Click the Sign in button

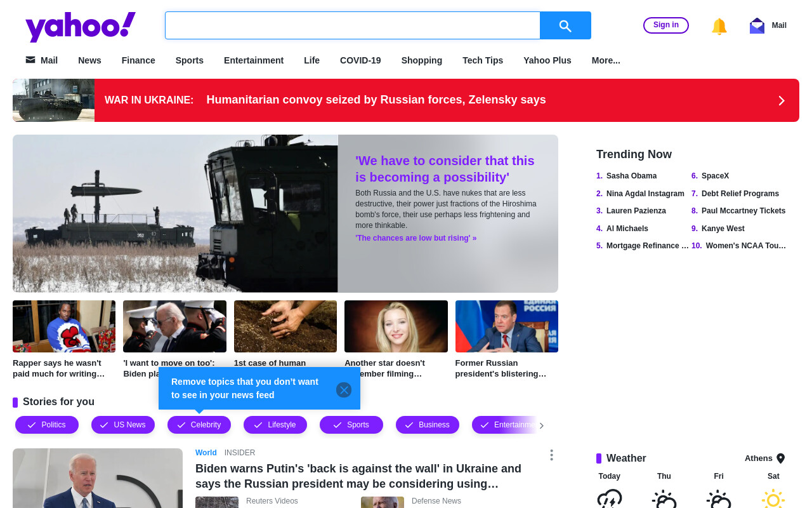(666, 25)
